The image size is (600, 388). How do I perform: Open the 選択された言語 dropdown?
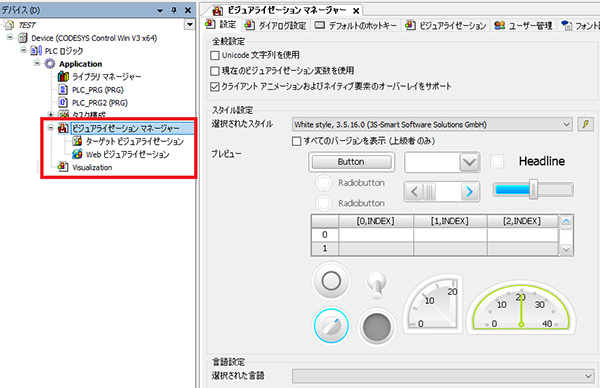(588, 376)
